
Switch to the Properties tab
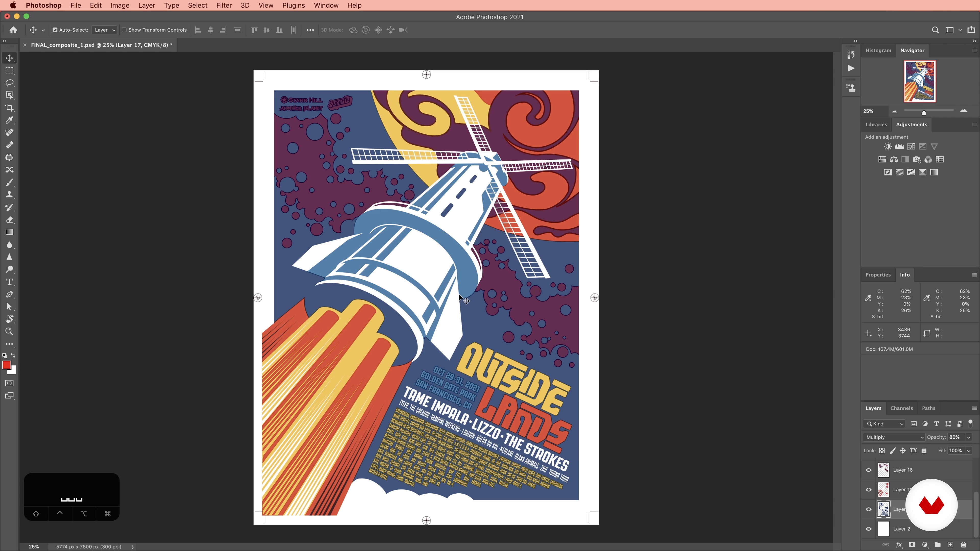[878, 274]
